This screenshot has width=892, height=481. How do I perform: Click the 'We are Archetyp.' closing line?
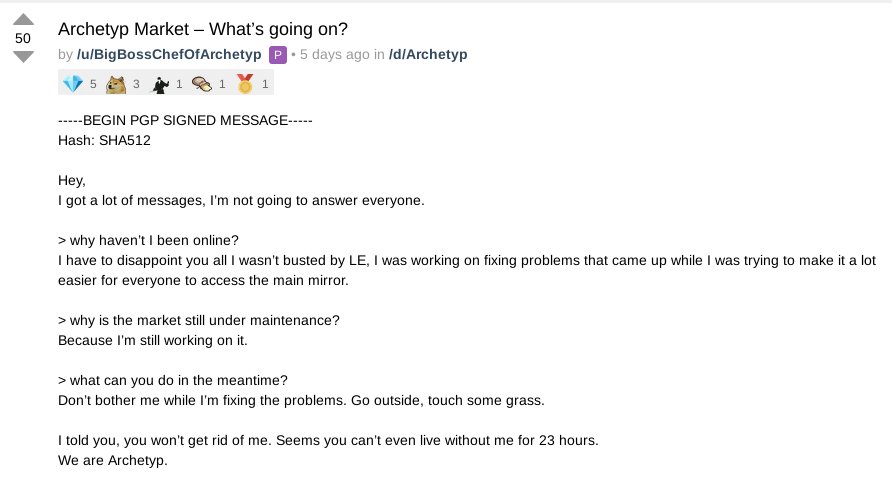(x=113, y=461)
